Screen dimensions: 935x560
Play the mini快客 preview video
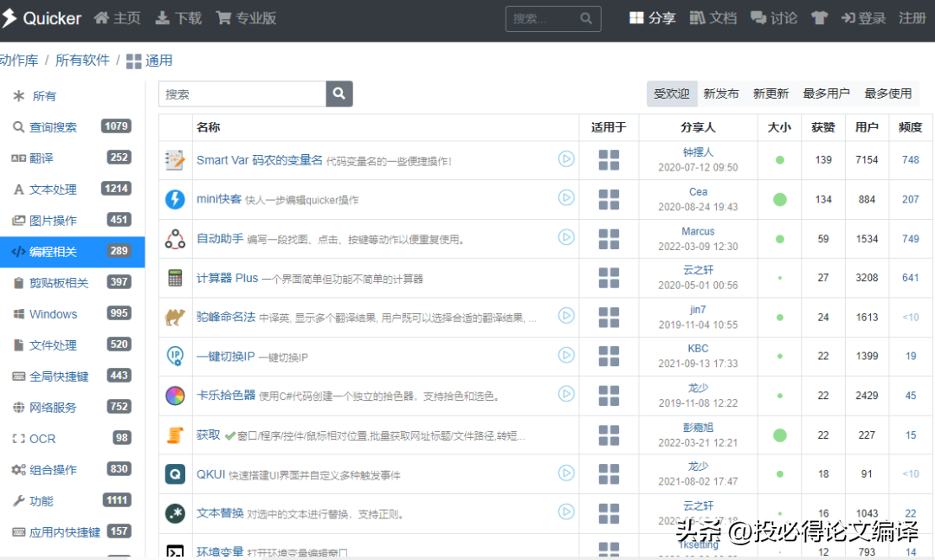[x=566, y=197]
